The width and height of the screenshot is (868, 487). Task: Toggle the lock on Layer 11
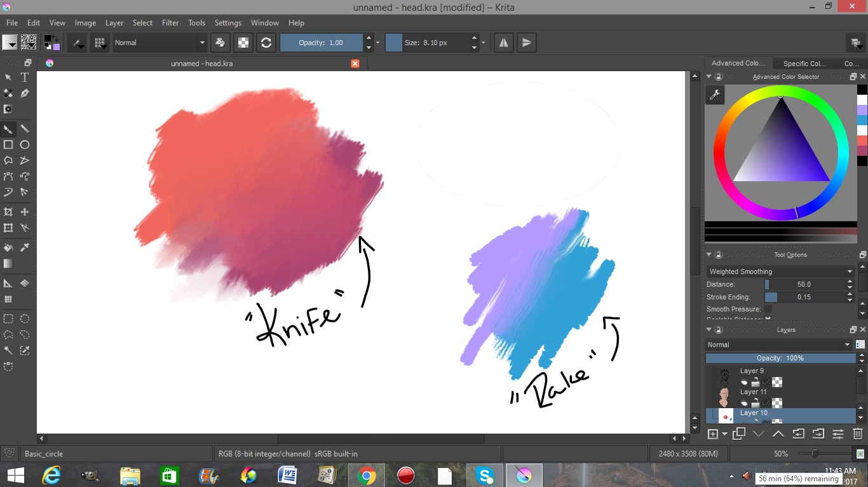[756, 402]
